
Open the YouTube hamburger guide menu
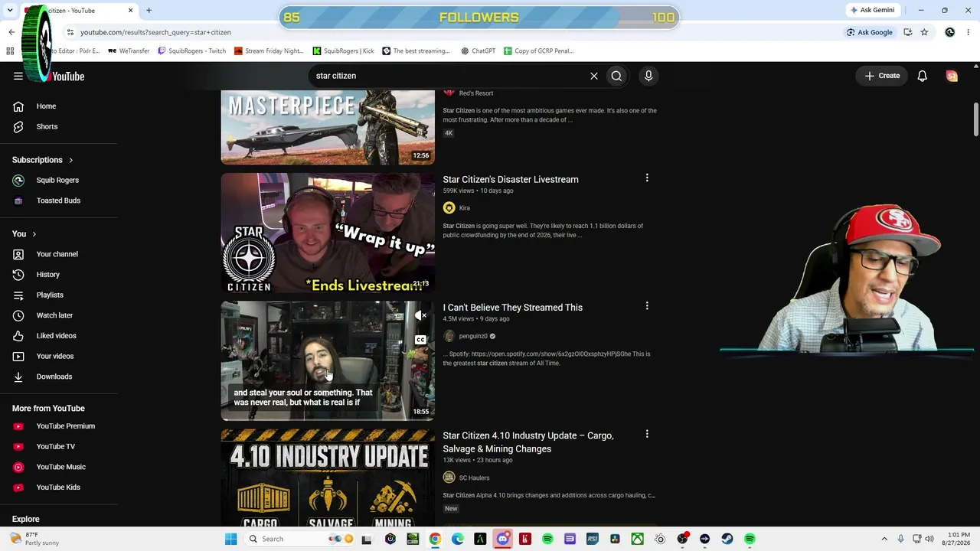pos(18,76)
